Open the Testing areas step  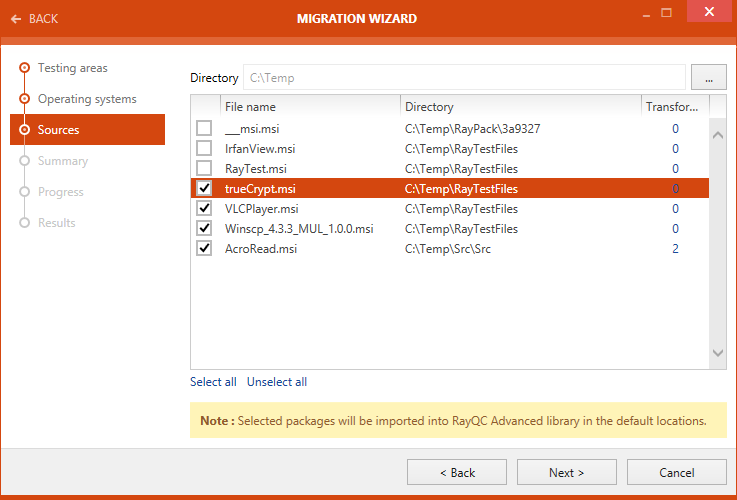(73, 68)
